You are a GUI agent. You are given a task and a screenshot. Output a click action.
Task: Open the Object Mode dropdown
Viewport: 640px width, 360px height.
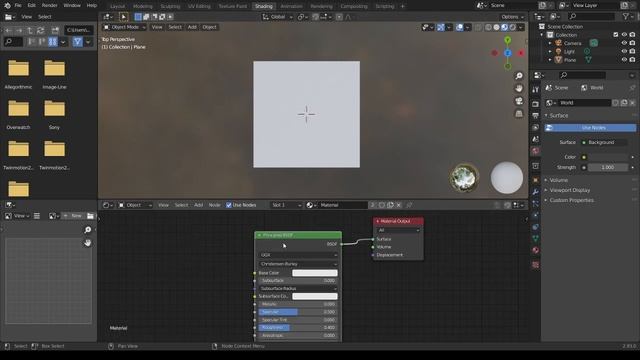pyautogui.click(x=124, y=27)
